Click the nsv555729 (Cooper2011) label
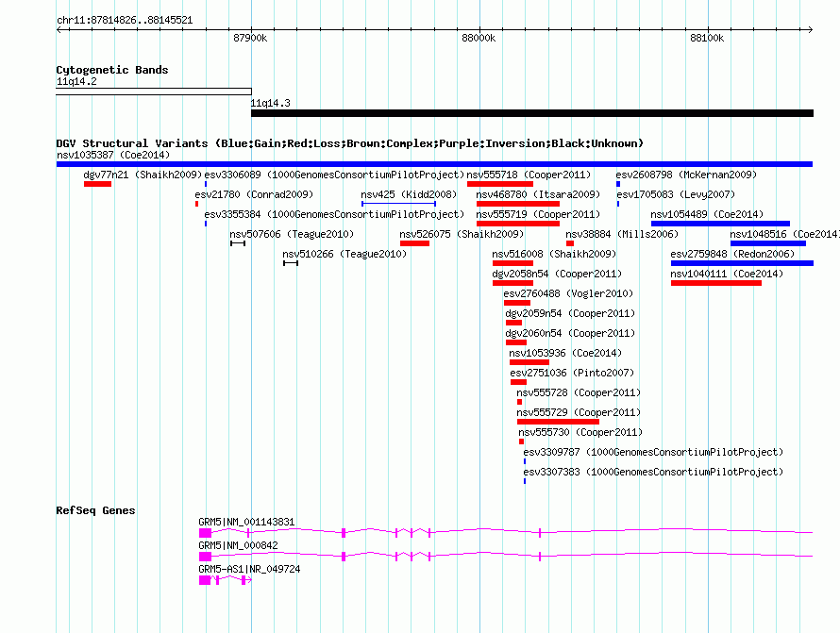 coord(579,412)
